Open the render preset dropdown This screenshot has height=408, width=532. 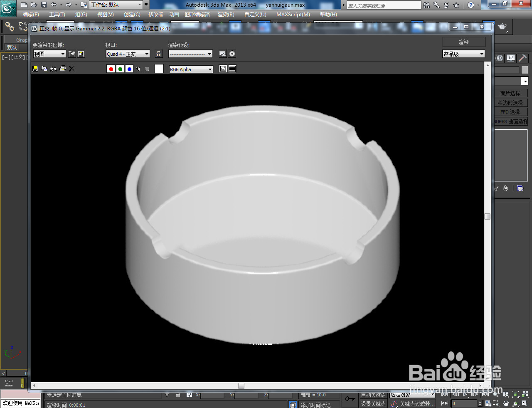191,54
